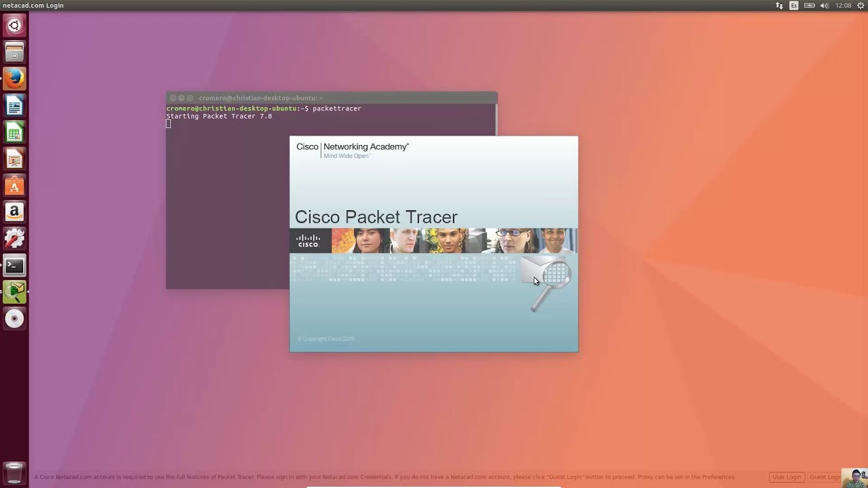Click the Guest Login button
The width and height of the screenshot is (868, 488).
point(825,477)
